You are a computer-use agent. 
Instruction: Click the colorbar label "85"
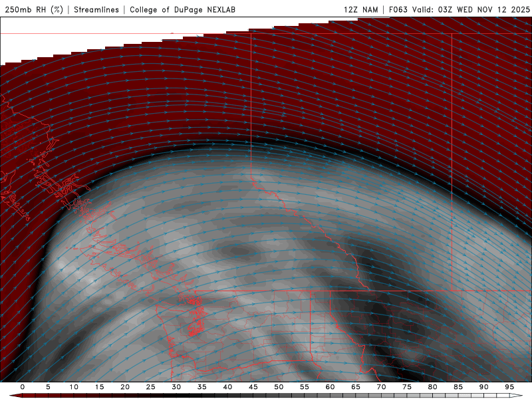[x=458, y=387]
